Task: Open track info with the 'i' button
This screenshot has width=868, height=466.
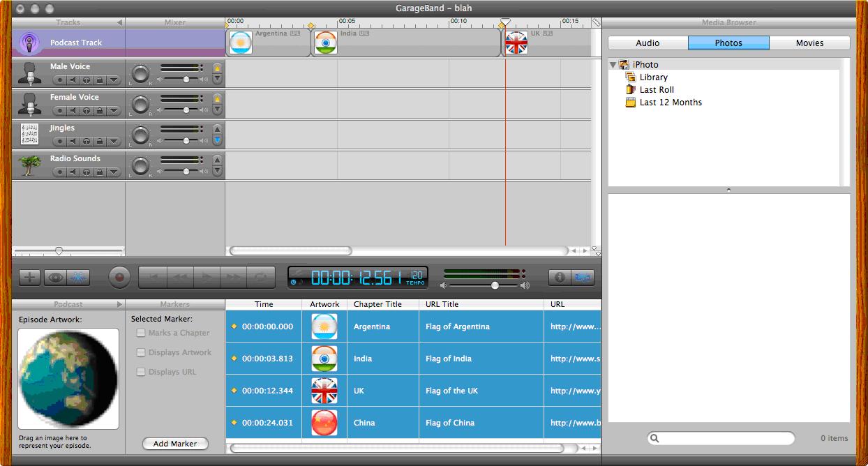Action: tap(559, 278)
